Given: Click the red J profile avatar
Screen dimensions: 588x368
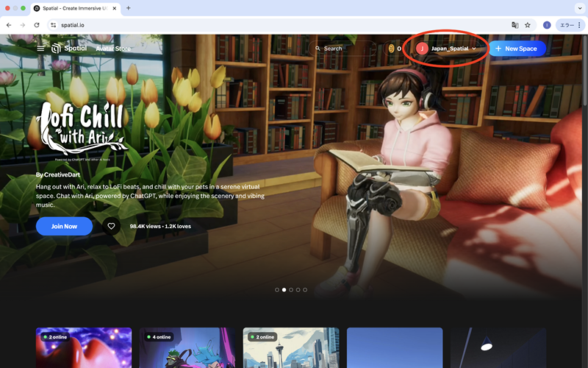Looking at the screenshot, I should (422, 49).
